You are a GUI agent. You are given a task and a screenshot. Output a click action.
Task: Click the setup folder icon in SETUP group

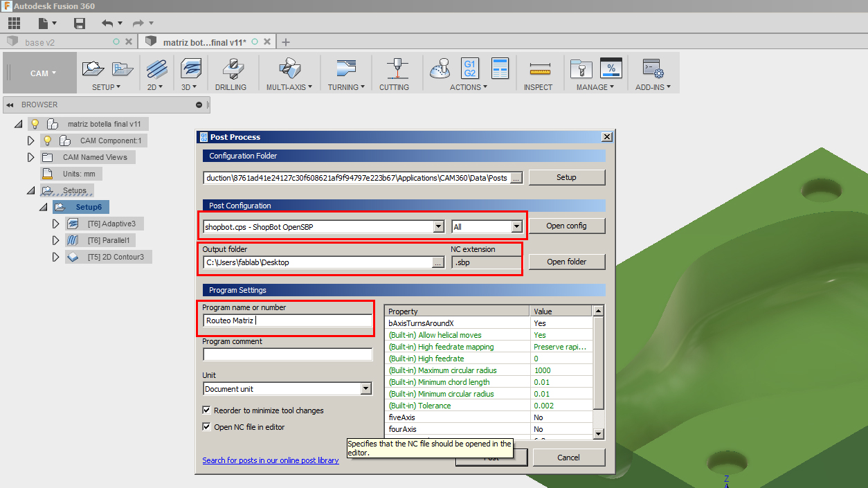[x=123, y=69]
